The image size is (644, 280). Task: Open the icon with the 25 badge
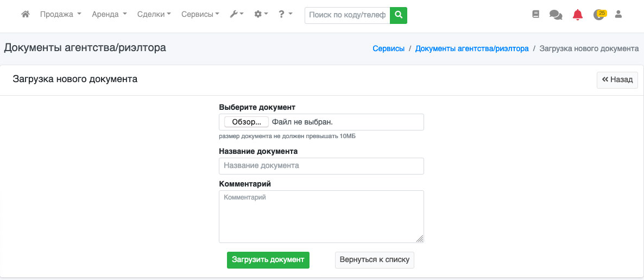pos(599,15)
